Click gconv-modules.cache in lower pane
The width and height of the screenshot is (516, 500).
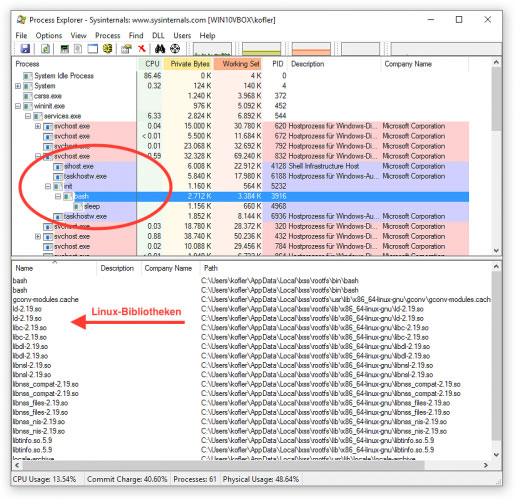46,299
